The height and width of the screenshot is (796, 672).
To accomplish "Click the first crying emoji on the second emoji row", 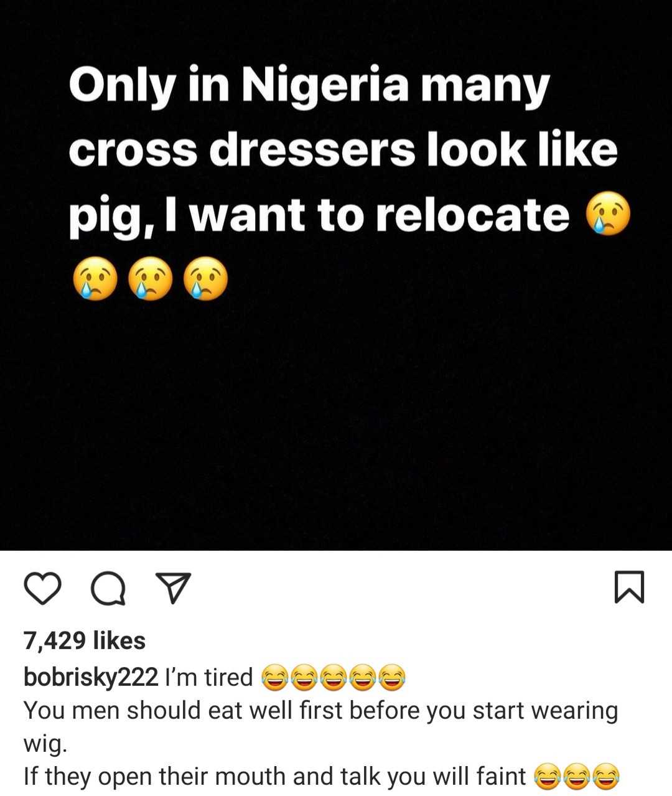I will point(95,279).
